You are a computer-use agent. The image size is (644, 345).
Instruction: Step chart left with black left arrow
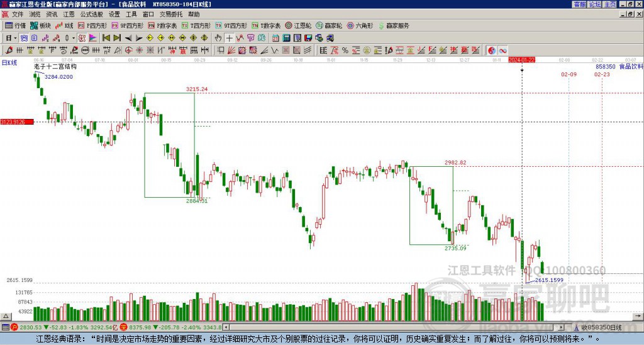pyautogui.click(x=128, y=38)
